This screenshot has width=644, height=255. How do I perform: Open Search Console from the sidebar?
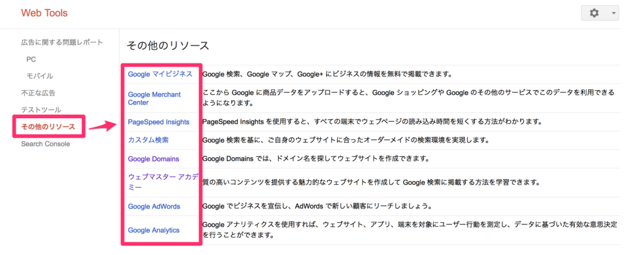click(x=45, y=144)
